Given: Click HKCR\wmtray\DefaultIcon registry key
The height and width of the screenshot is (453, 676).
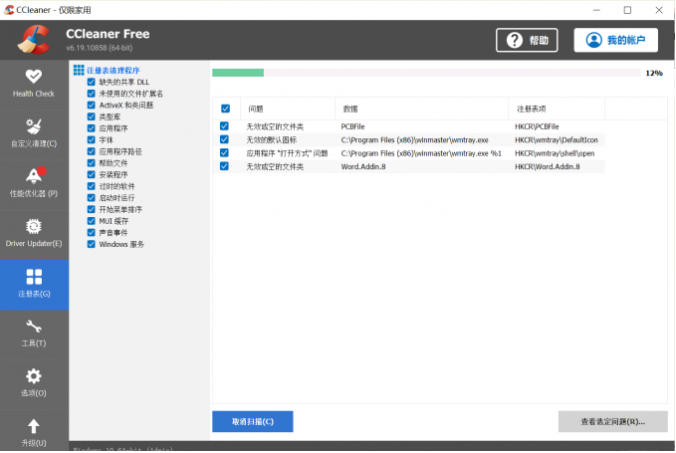Looking at the screenshot, I should pyautogui.click(x=556, y=140).
